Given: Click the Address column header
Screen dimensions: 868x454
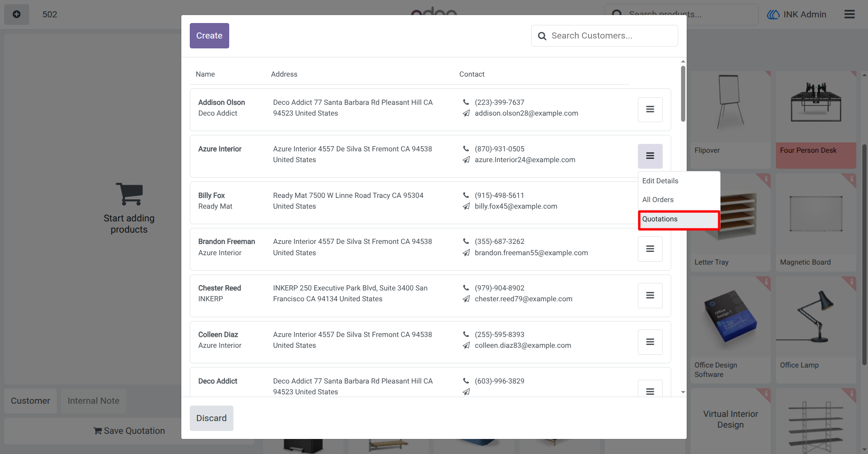Looking at the screenshot, I should [x=284, y=74].
